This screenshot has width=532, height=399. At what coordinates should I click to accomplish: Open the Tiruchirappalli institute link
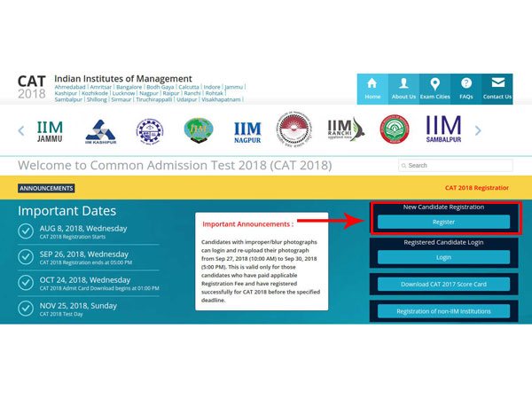[153, 99]
